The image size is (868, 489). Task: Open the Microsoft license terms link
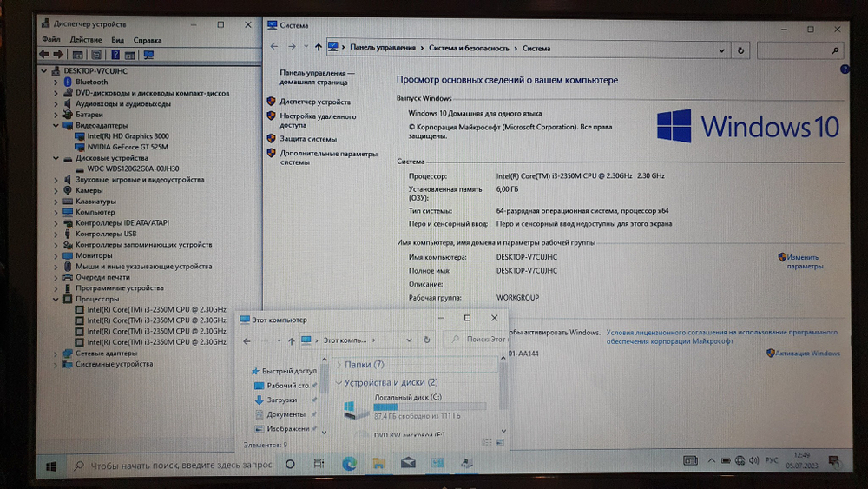tap(721, 337)
